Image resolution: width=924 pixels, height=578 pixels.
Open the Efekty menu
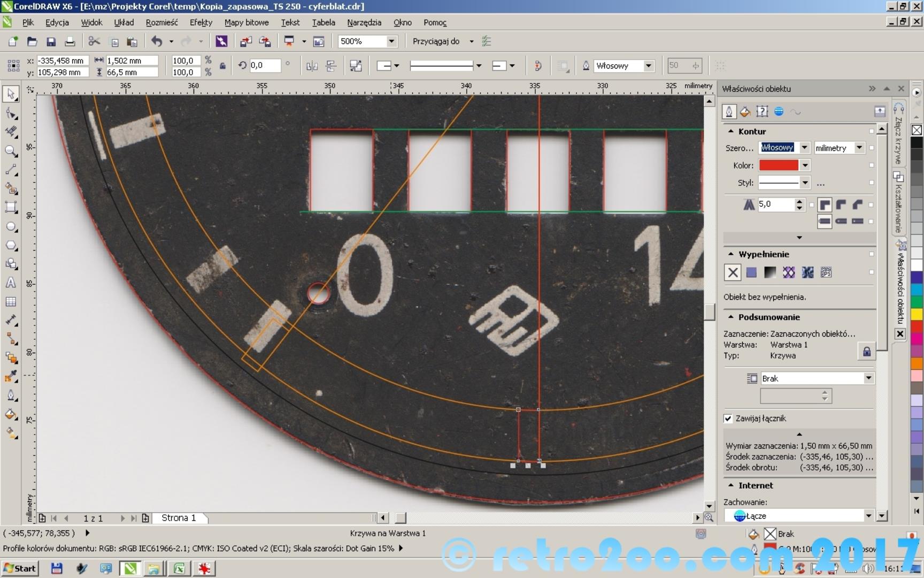point(201,22)
